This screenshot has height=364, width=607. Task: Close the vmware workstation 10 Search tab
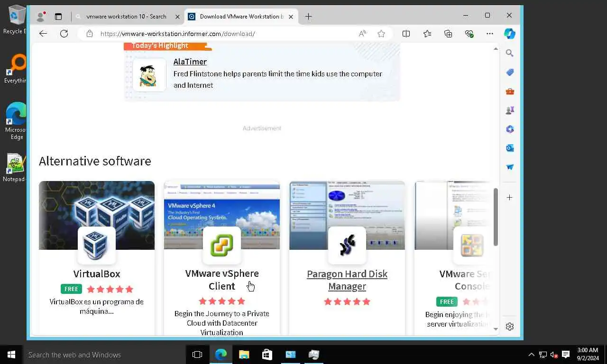click(178, 17)
